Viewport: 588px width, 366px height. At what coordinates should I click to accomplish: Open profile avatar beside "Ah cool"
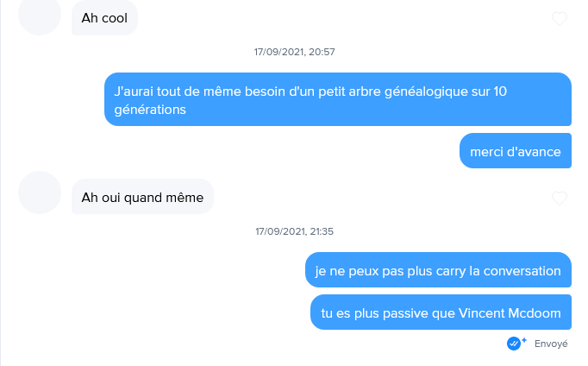pyautogui.click(x=40, y=15)
